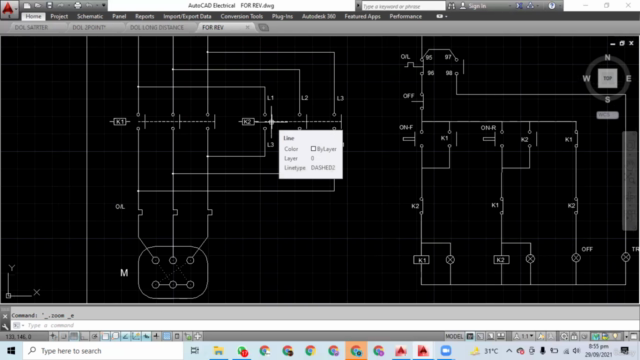
Task: Click the coordinates readout 133, 146, 0
Action: [19, 337]
